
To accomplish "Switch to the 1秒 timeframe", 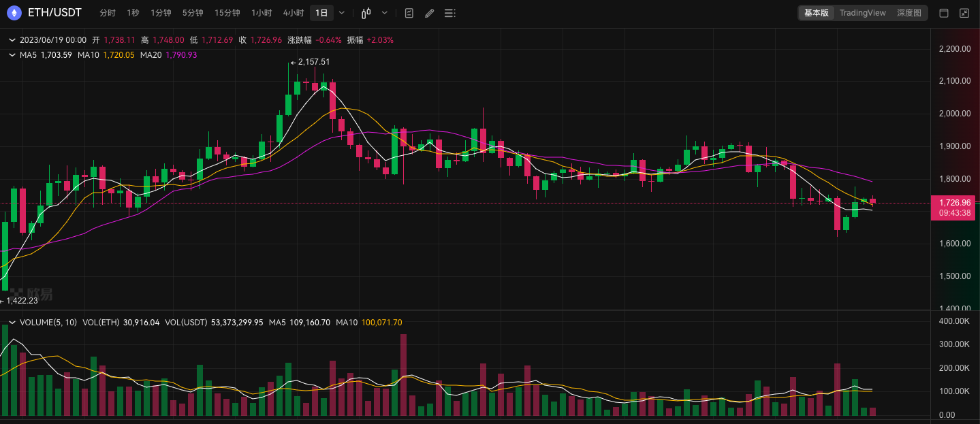I will coord(133,13).
